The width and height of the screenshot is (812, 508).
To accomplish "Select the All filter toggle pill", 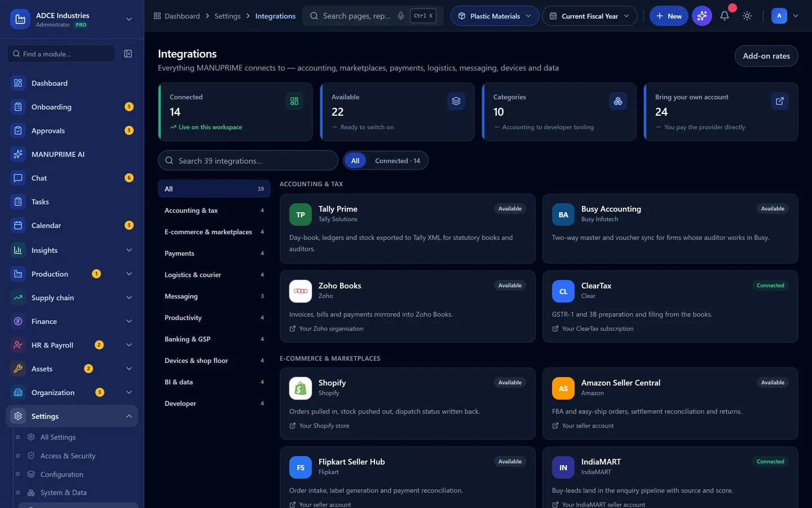I will [355, 161].
